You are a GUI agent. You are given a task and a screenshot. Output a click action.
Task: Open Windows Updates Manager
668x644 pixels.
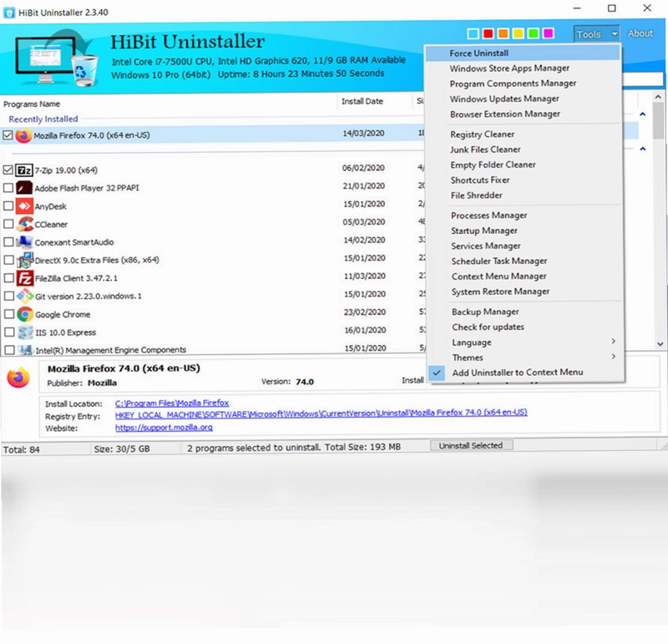coord(504,99)
